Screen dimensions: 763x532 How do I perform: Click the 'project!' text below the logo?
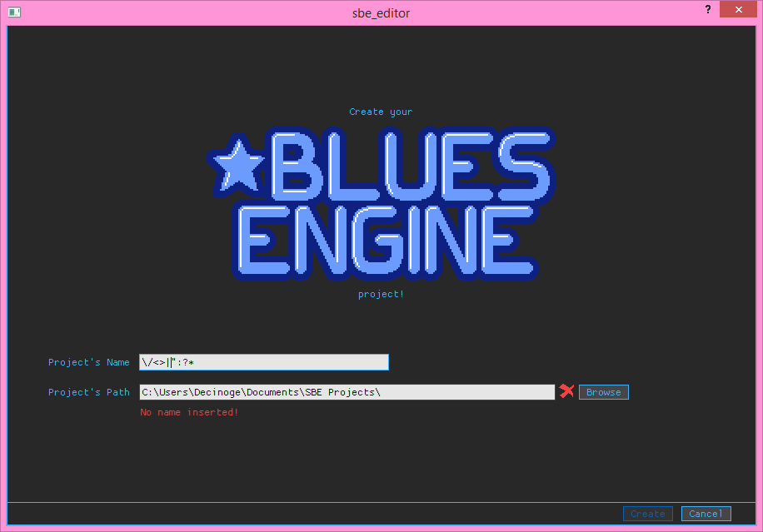click(x=381, y=294)
